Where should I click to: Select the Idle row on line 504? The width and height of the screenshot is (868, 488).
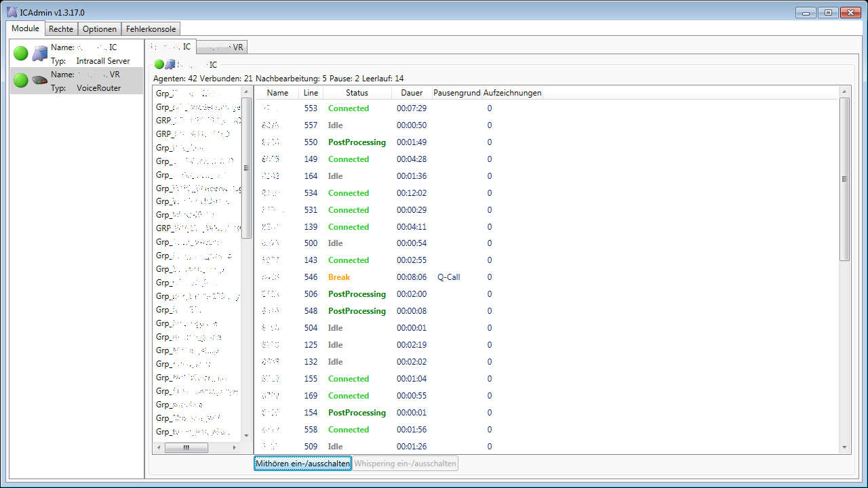547,328
